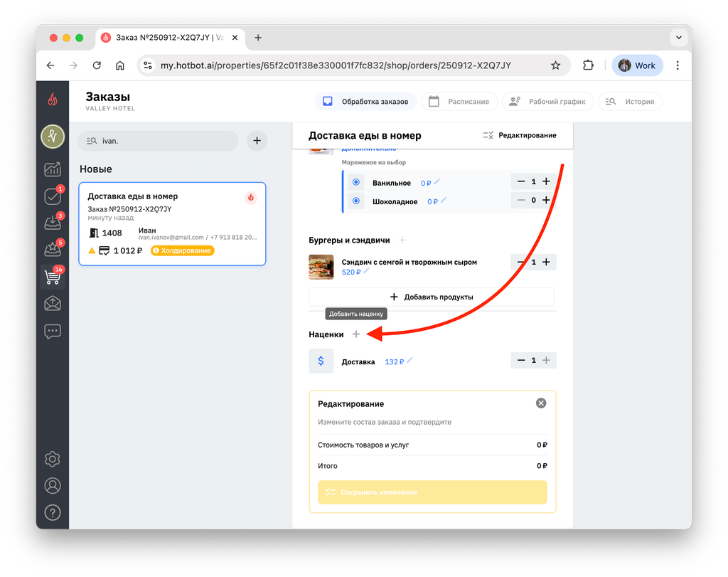
Task: Increase sandwich quantity with plus
Action: coord(547,262)
